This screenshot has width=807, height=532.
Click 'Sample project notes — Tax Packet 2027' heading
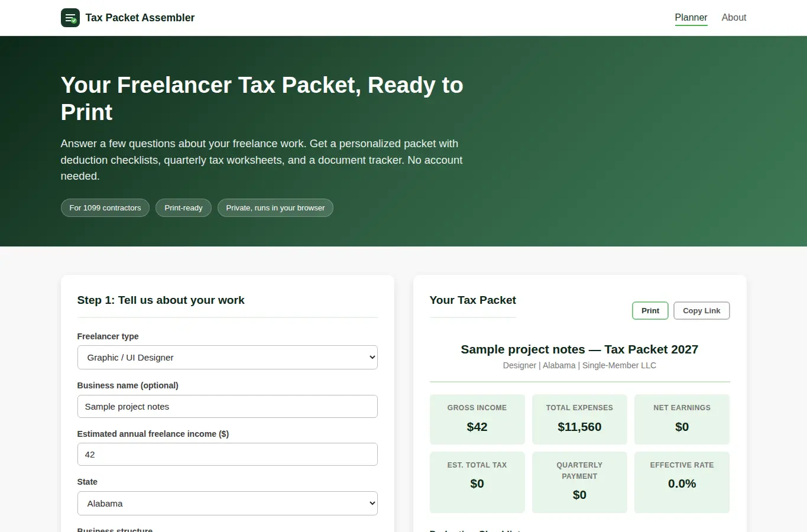click(x=579, y=349)
